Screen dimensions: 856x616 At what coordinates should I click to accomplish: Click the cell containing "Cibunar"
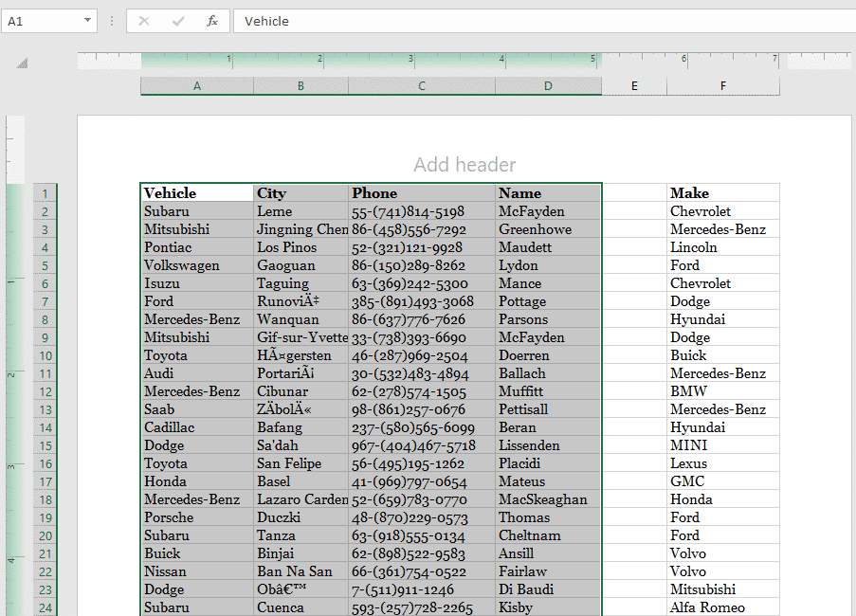301,391
